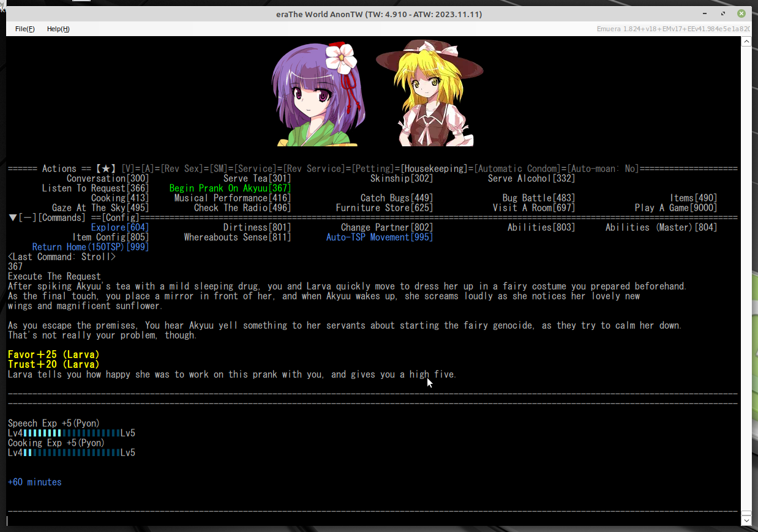Click the Favor+25 (Larva) text
The width and height of the screenshot is (758, 532).
54,355
